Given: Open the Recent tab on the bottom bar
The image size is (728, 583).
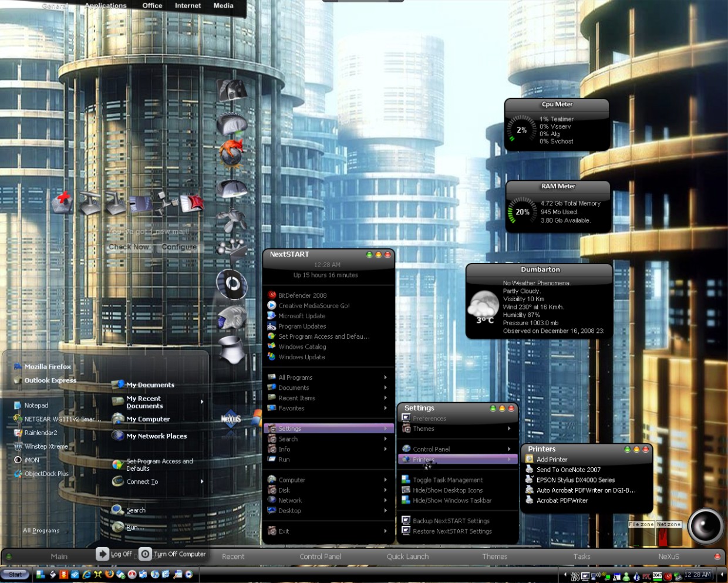Looking at the screenshot, I should 233,557.
